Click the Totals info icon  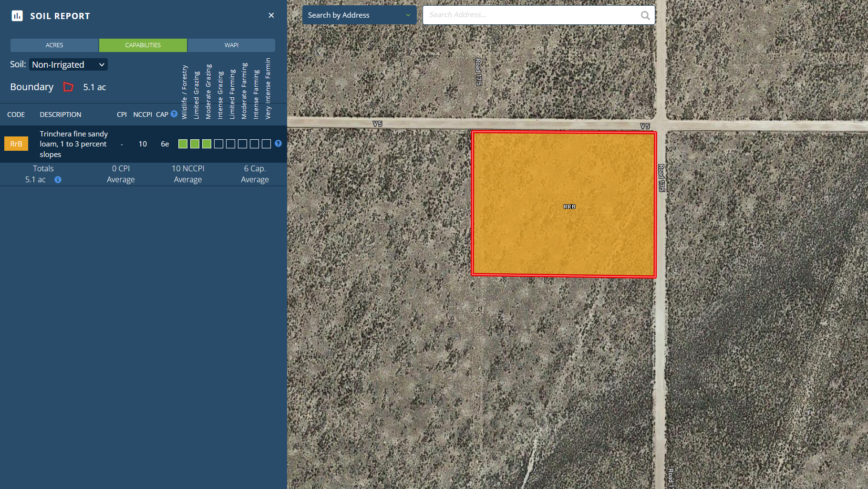[58, 180]
